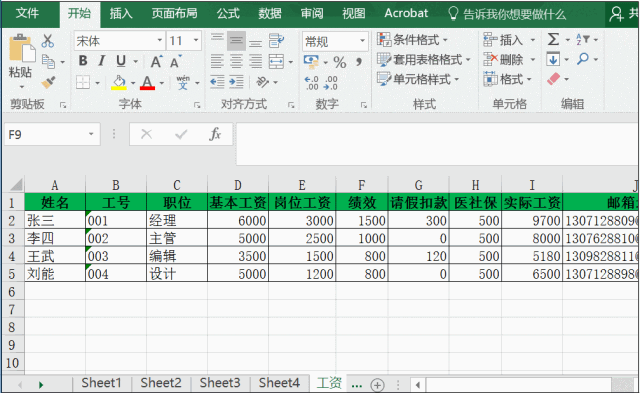
Task: Switch to the 公式 ribbon tab
Action: pos(228,13)
